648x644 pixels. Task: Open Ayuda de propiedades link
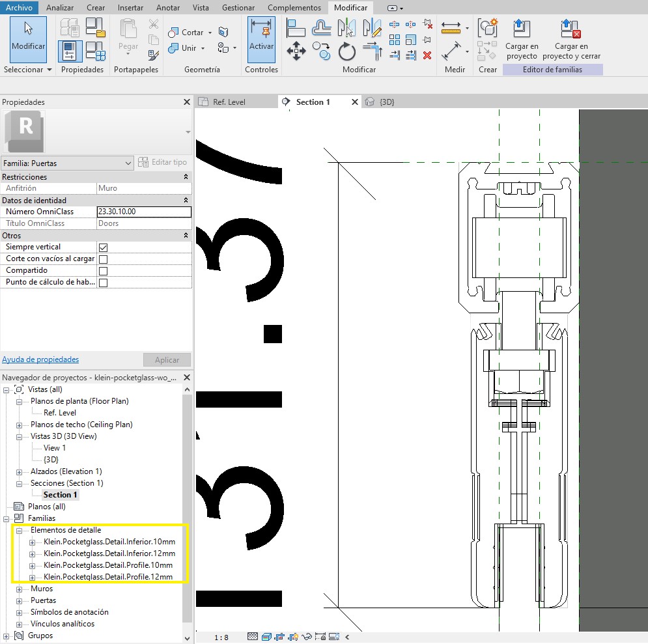[x=40, y=359]
